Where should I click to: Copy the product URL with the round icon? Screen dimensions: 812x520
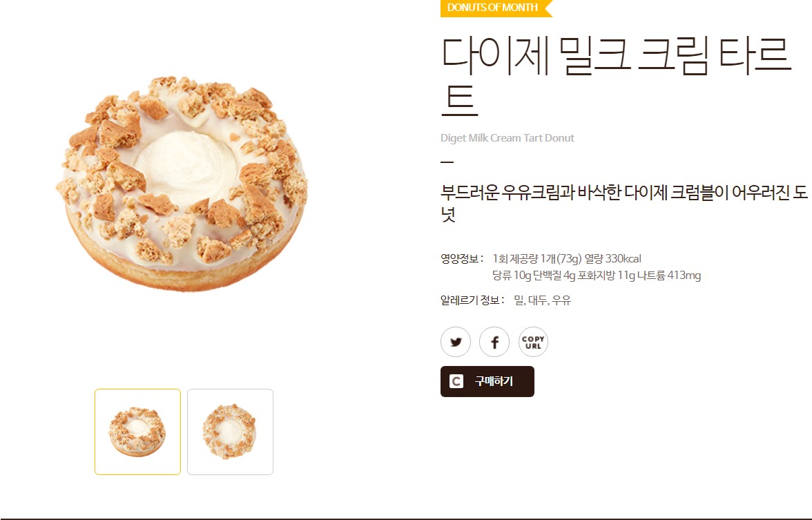point(533,342)
